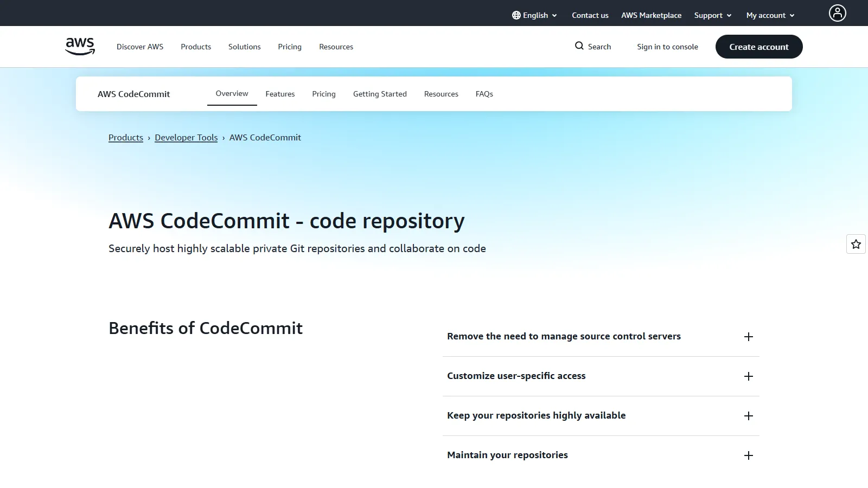Open the search function
The image size is (868, 488).
pos(593,47)
